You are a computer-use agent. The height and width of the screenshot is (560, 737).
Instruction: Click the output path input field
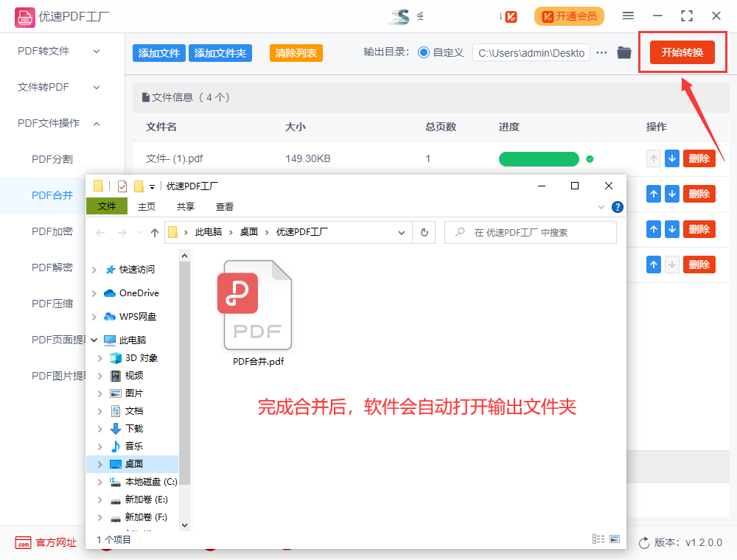[531, 53]
